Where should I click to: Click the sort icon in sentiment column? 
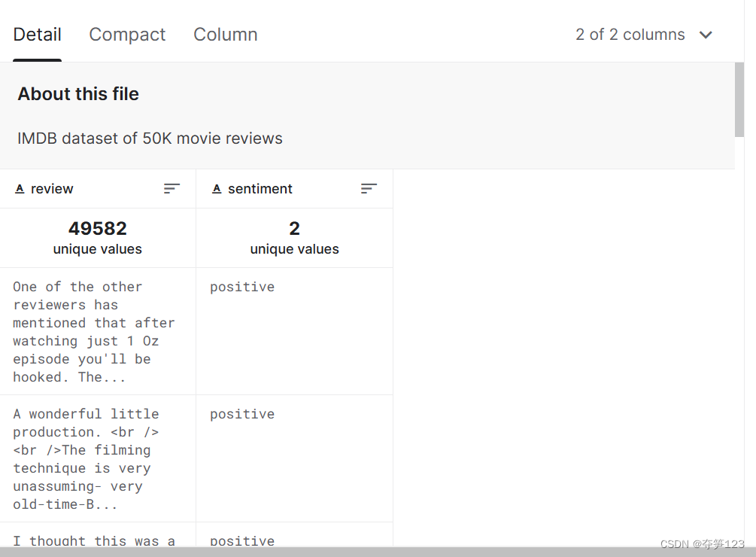[369, 189]
